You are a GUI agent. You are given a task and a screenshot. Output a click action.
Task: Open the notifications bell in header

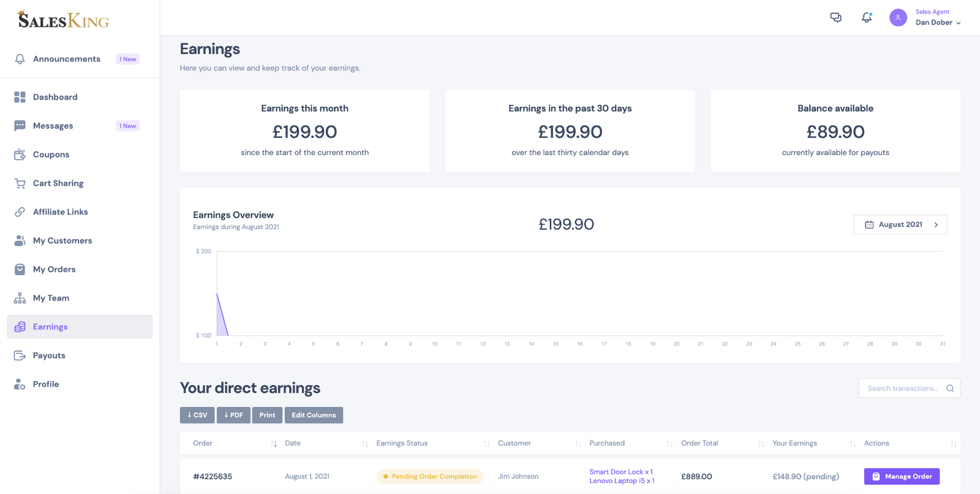[x=866, y=17]
